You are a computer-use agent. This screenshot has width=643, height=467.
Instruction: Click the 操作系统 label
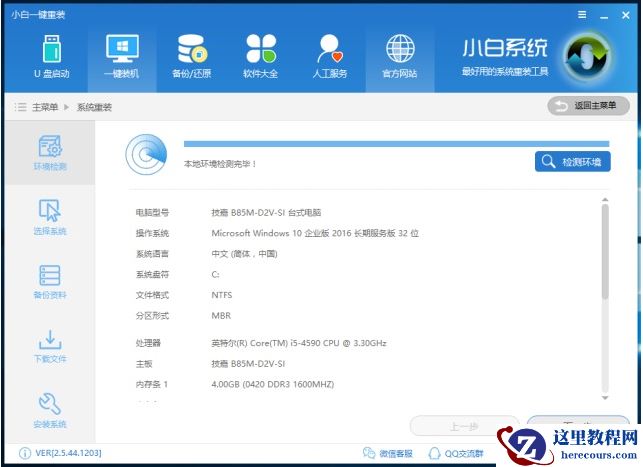tap(152, 233)
